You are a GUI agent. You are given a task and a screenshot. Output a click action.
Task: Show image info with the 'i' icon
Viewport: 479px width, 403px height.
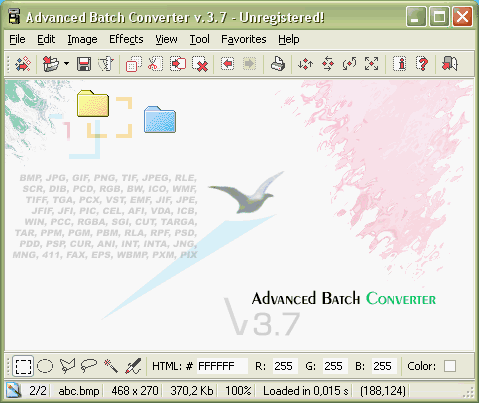[x=399, y=64]
